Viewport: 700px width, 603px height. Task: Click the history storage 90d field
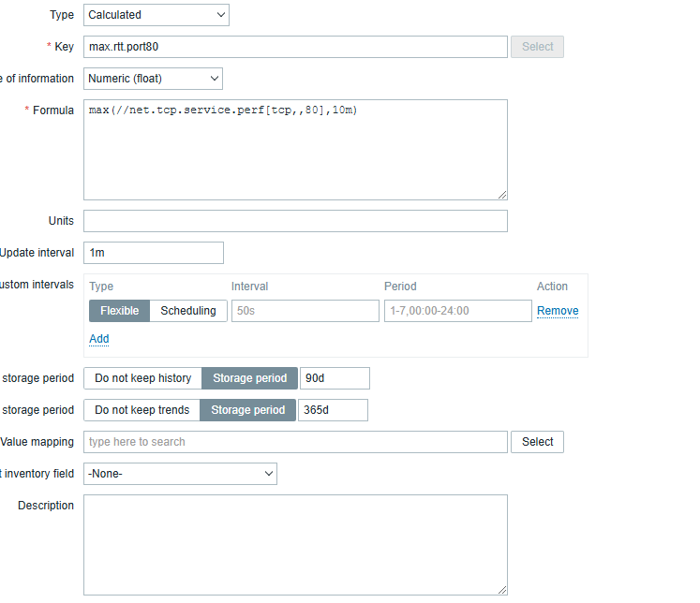[335, 378]
